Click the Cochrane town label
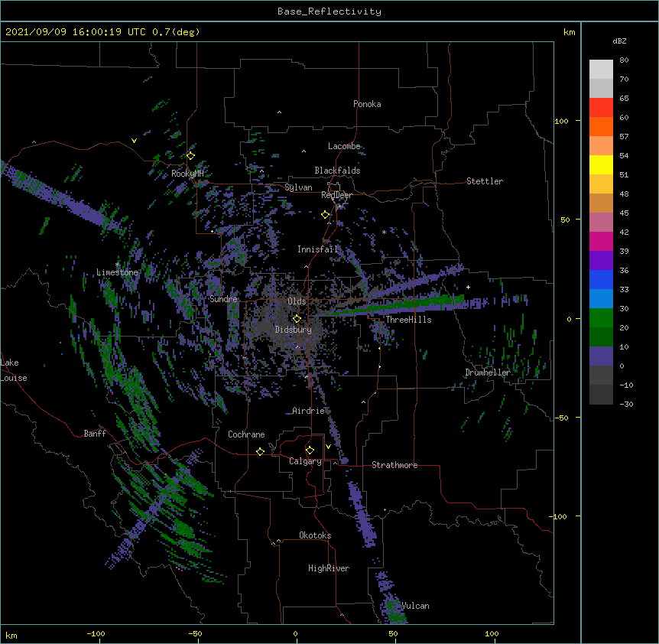The width and height of the screenshot is (659, 644). [x=246, y=434]
